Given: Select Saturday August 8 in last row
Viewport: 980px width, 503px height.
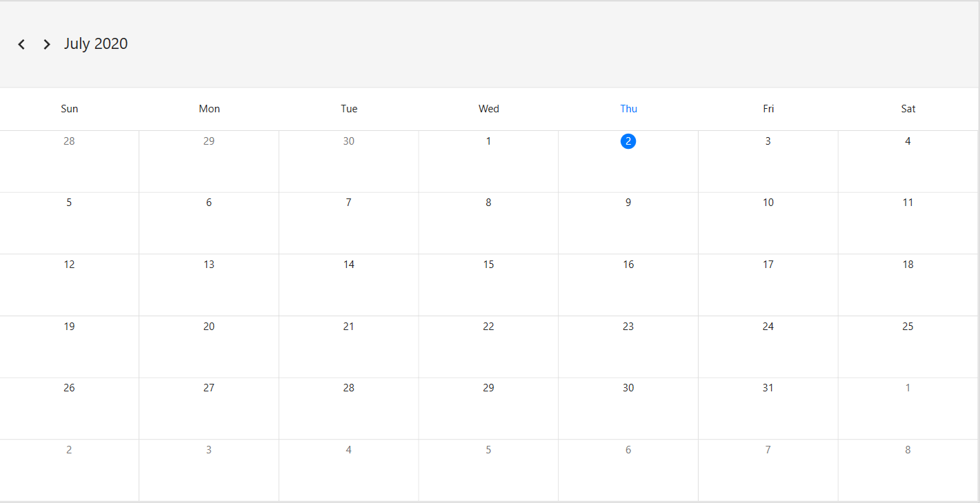Looking at the screenshot, I should coord(908,470).
